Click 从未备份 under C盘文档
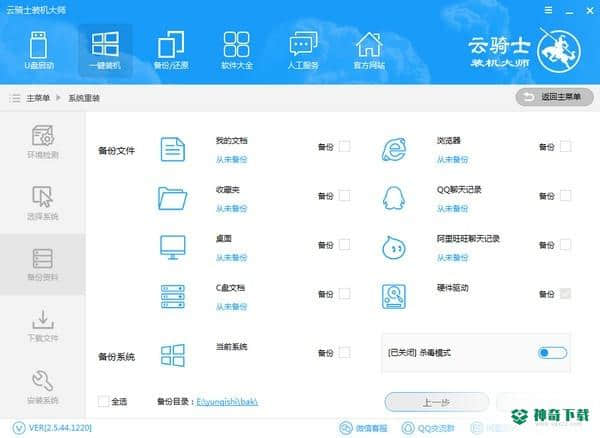Image resolution: width=600 pixels, height=438 pixels. point(232,306)
